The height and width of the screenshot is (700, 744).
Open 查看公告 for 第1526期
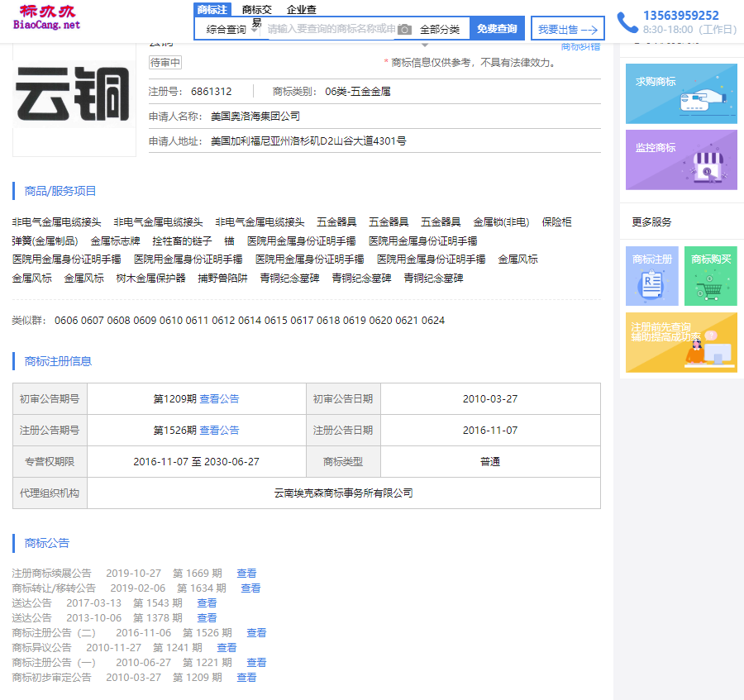(x=219, y=430)
